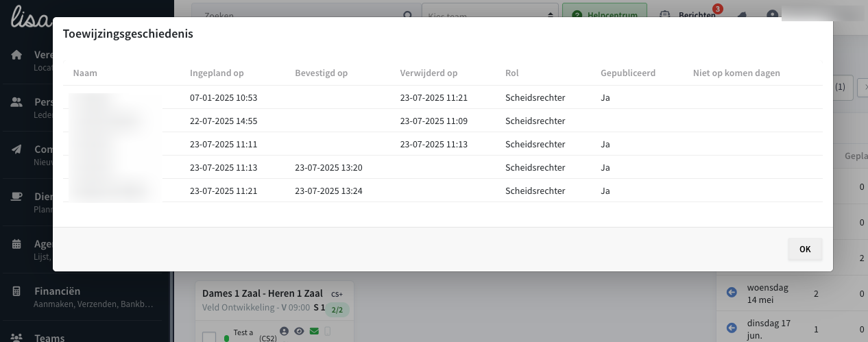
Task: Open the Vereniging home icon in sidebar
Action: 17,55
